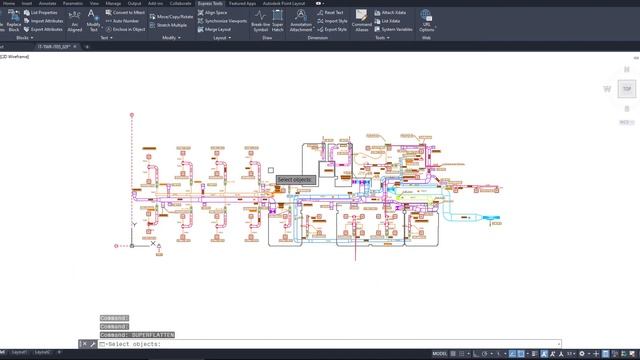Click the Modify Text tool

click(x=93, y=20)
